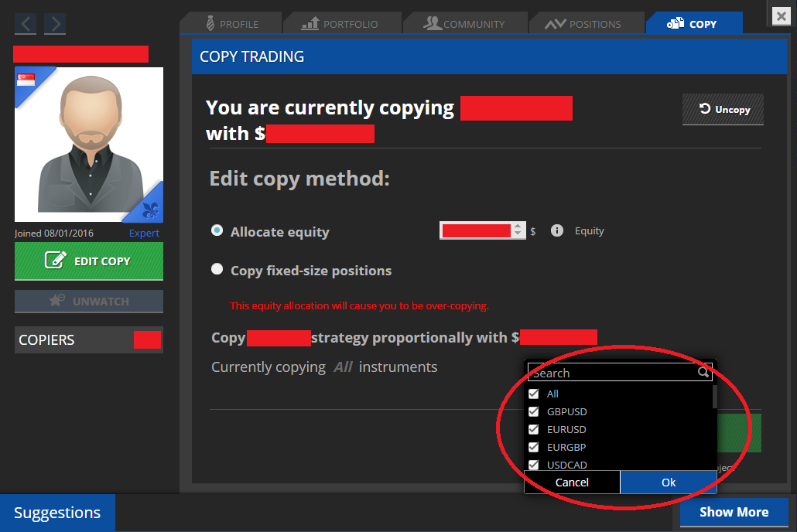Confirm instrument selection with Ok
This screenshot has width=797, height=532.
[669, 482]
